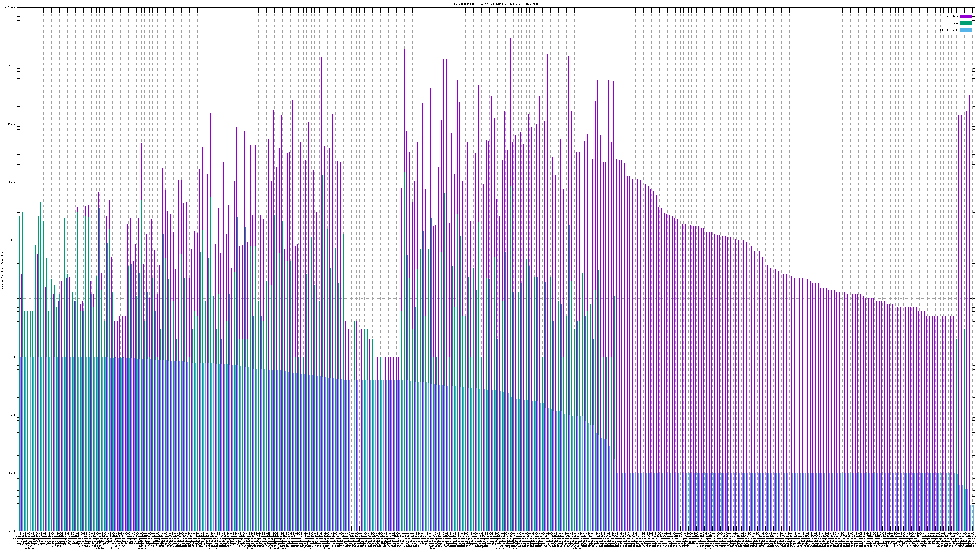Click the tip of the tallest purple bar

pyautogui.click(x=510, y=38)
